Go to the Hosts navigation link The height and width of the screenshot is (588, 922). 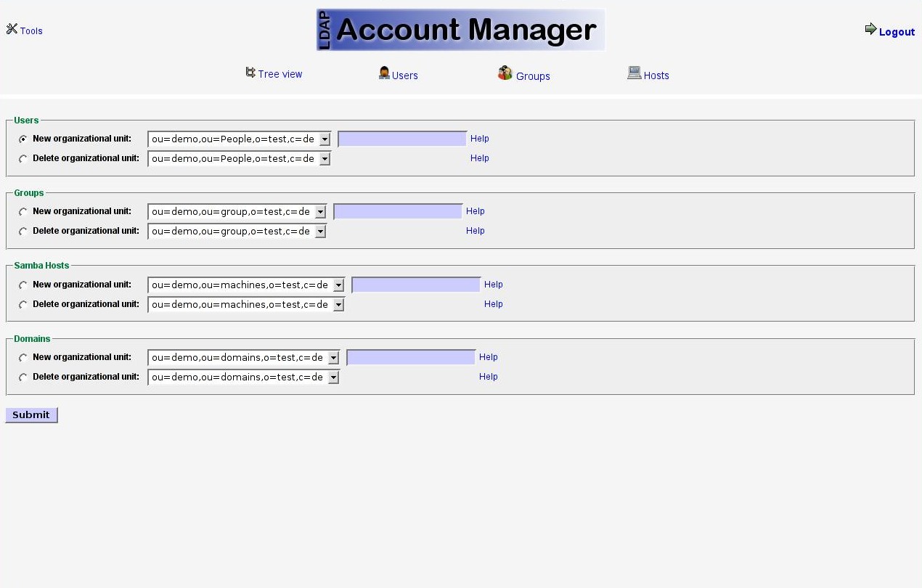coord(656,75)
